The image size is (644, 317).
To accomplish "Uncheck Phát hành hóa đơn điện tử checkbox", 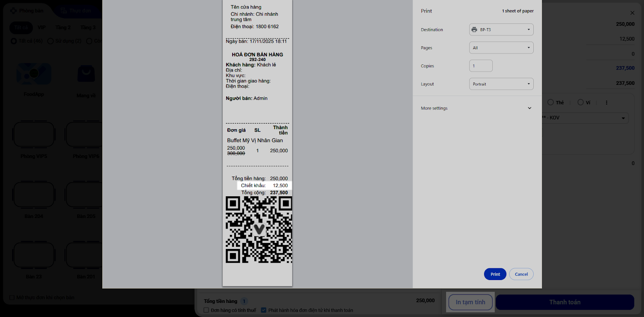I will tap(264, 310).
